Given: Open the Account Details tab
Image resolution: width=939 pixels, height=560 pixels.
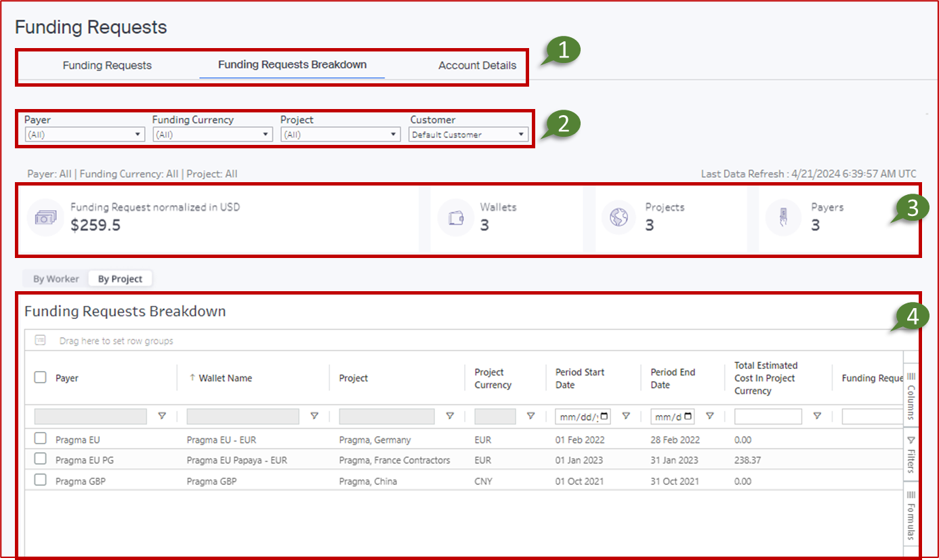Looking at the screenshot, I should pyautogui.click(x=477, y=66).
